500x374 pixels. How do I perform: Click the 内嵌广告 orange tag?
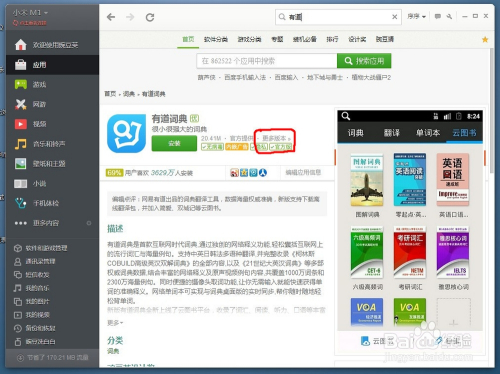coord(237,147)
